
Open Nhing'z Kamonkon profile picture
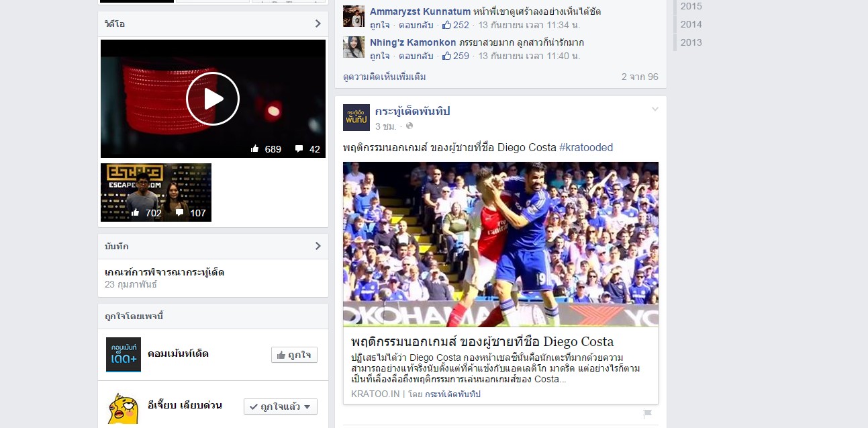tap(354, 47)
